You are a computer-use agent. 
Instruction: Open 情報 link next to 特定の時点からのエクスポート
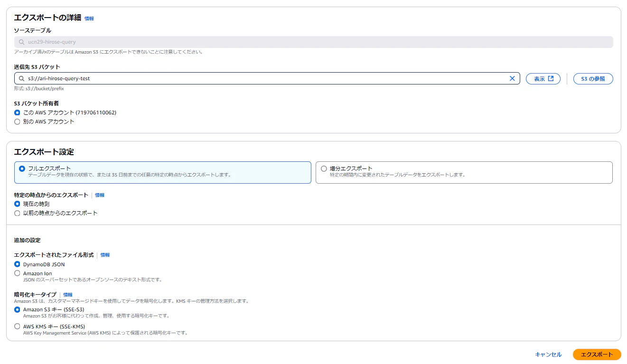pos(100,195)
